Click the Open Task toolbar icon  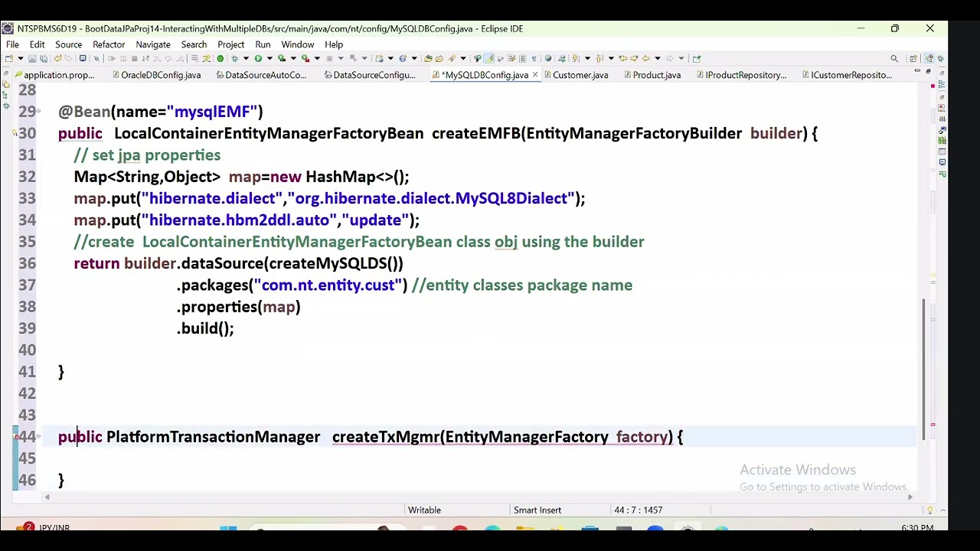[x=439, y=58]
